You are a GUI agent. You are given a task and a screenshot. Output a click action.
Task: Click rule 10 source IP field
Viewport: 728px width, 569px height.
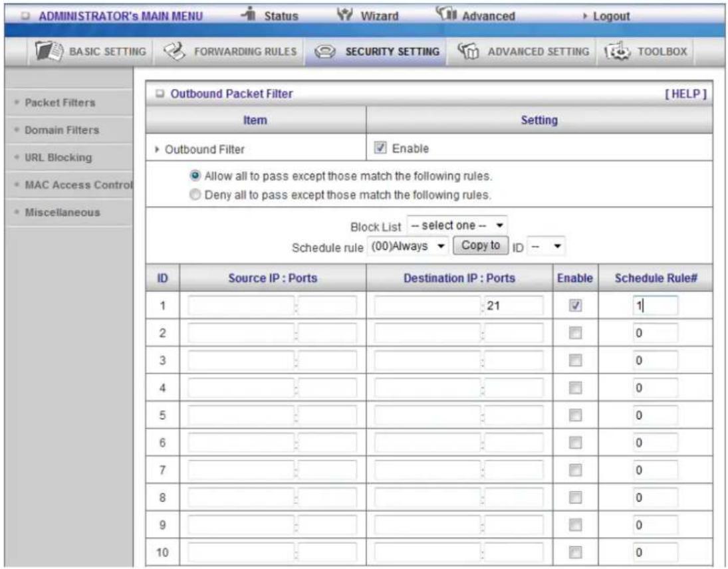coord(241,552)
